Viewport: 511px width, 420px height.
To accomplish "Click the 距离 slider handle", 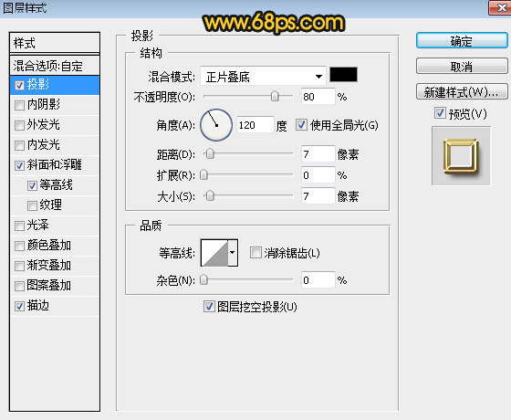I will (x=210, y=153).
